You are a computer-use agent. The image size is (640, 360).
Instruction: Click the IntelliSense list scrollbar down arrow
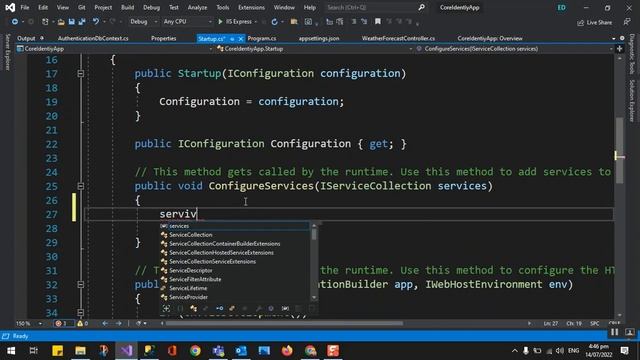point(314,298)
